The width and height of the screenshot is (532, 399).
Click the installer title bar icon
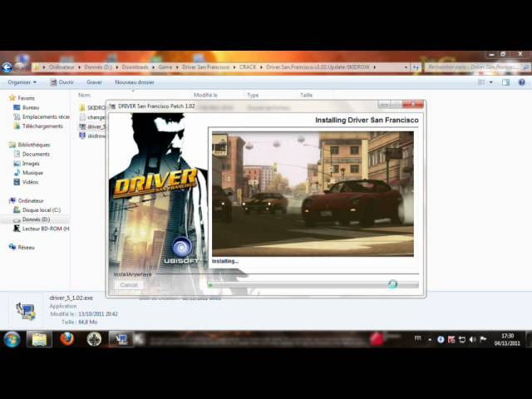click(113, 106)
